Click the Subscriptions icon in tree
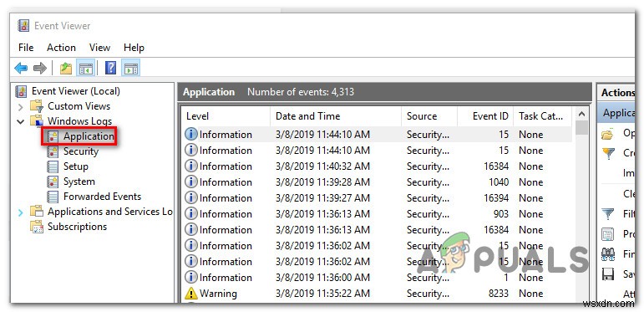Screen dimensions: 644x312 tap(37, 227)
